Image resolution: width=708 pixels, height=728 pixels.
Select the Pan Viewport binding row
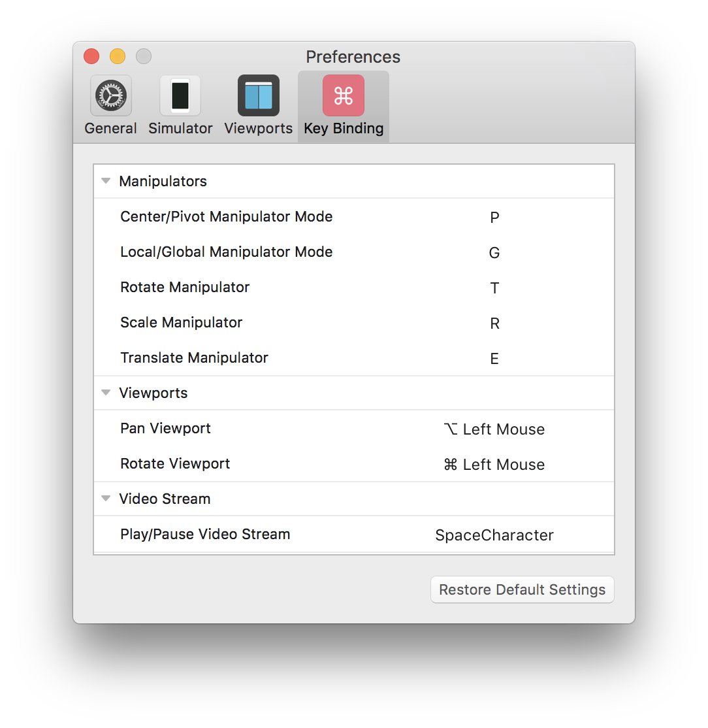click(166, 429)
